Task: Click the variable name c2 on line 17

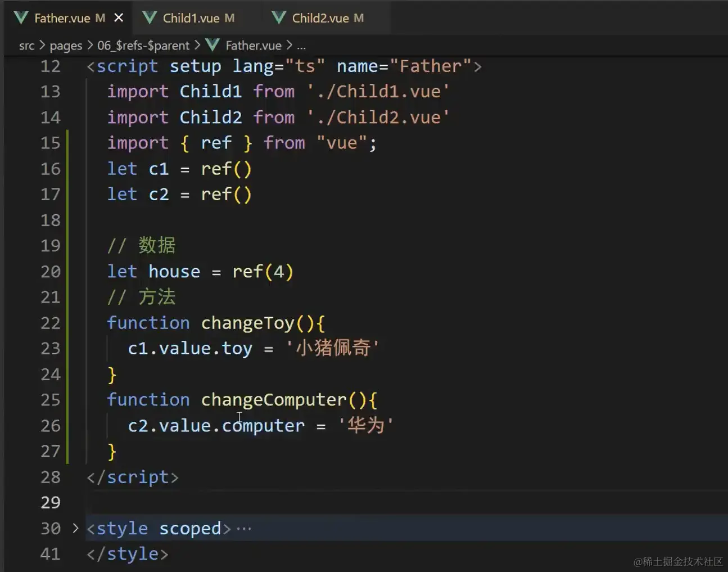Action: point(159,195)
